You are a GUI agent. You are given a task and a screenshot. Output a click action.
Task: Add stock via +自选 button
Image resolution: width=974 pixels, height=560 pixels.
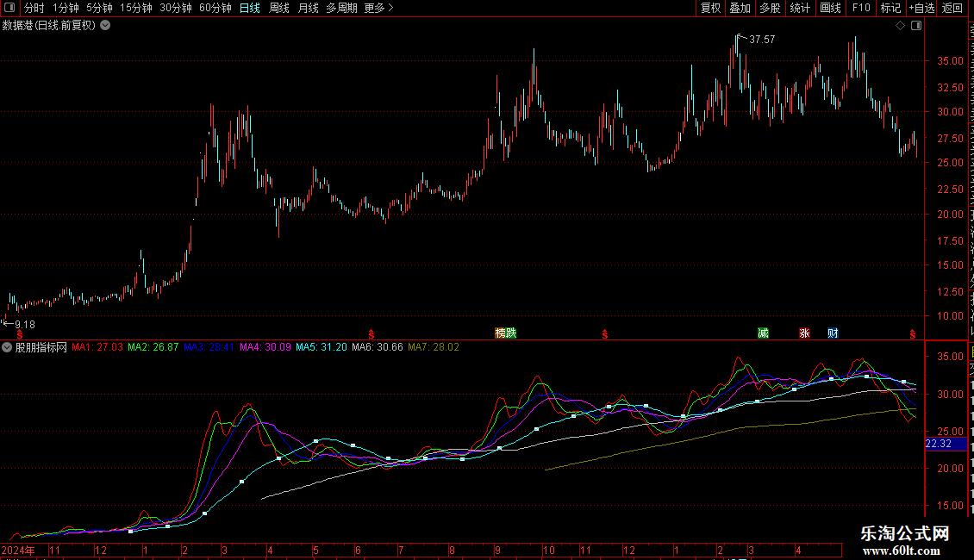tap(921, 8)
